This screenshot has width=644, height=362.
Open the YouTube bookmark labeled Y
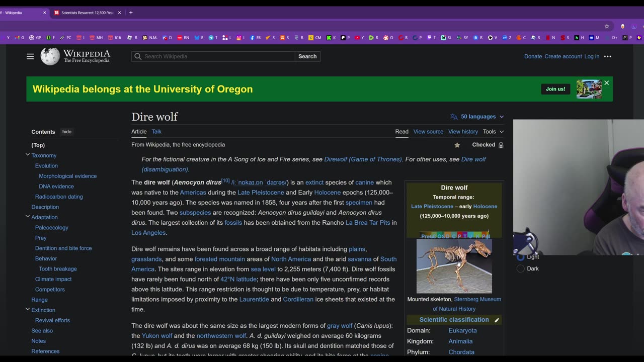coord(359,37)
